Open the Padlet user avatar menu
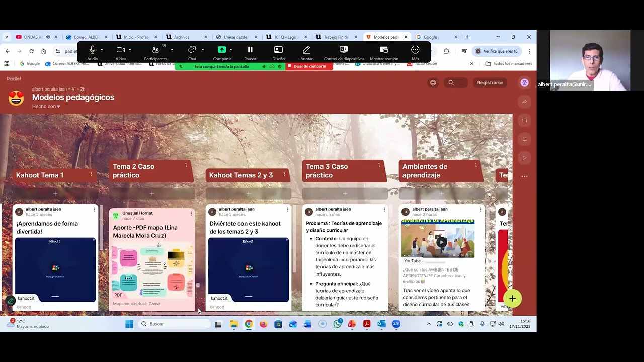This screenshot has width=644, height=362. (525, 83)
